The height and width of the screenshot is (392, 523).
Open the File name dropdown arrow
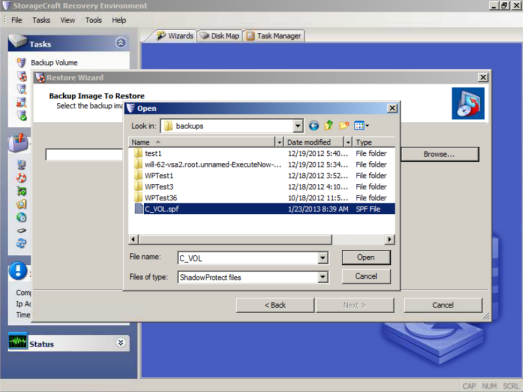pyautogui.click(x=322, y=258)
